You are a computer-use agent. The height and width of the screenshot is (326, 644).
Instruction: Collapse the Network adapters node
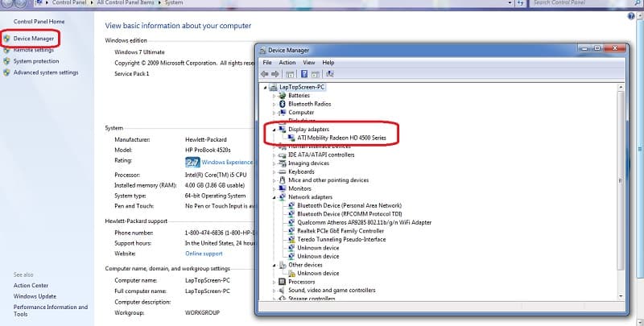(275, 197)
